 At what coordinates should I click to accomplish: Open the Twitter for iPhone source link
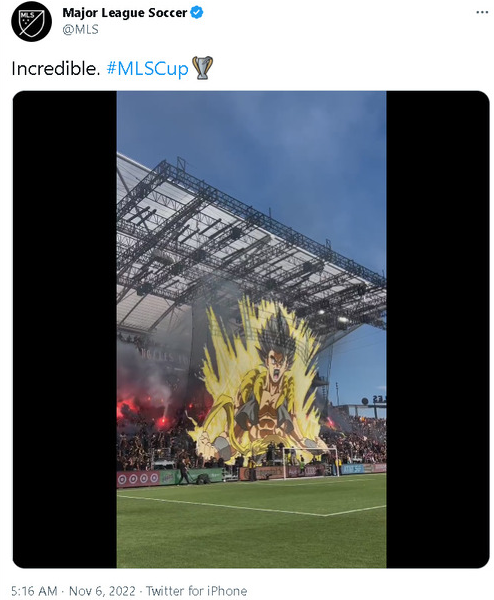[196, 590]
